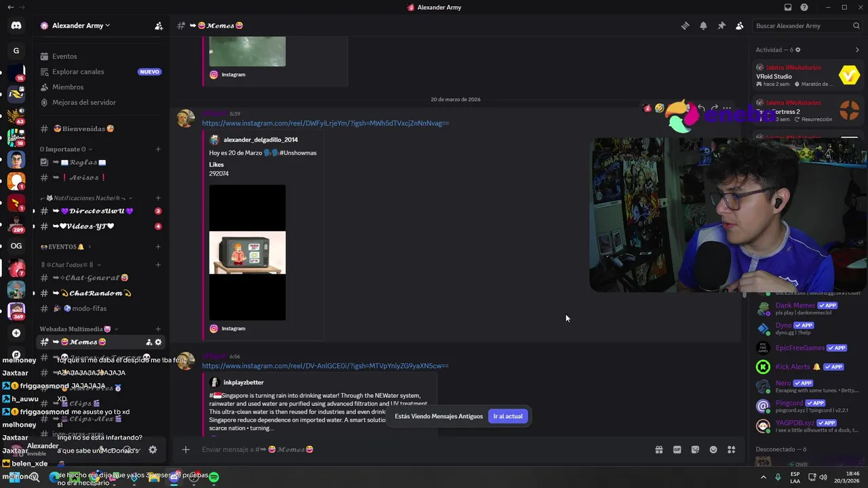Viewport: 868px width, 488px height.
Task: Add channel to Webadas Multimedia category
Action: pyautogui.click(x=158, y=329)
